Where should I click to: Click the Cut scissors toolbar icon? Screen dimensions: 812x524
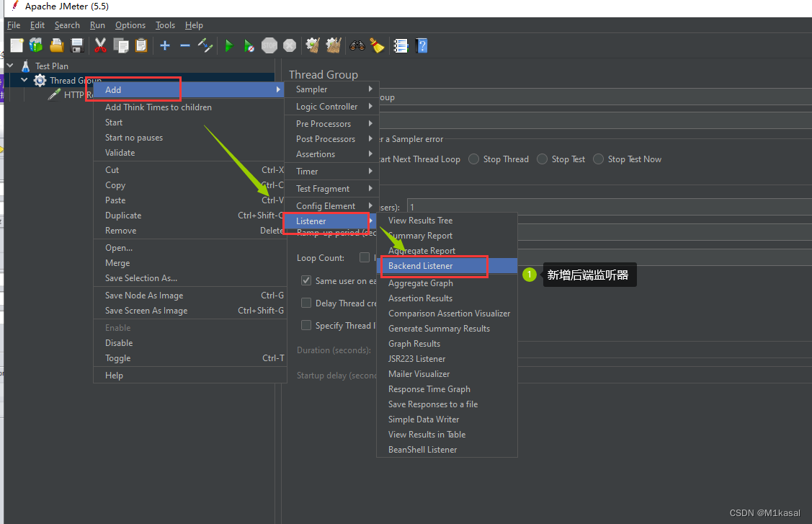(x=100, y=45)
